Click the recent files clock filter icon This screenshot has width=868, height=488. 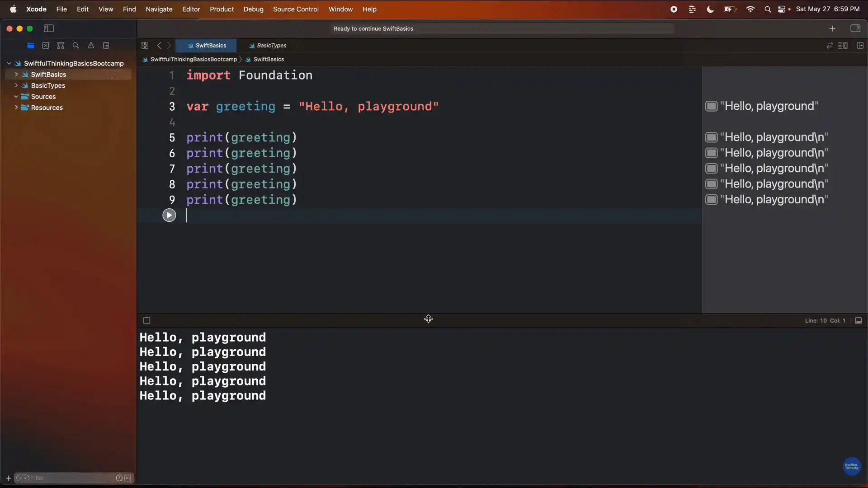point(119,478)
